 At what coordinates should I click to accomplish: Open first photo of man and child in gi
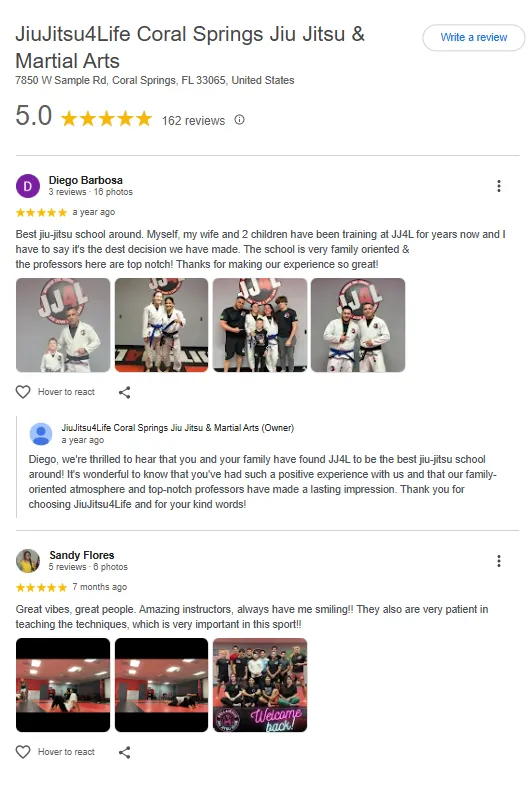pyautogui.click(x=63, y=325)
